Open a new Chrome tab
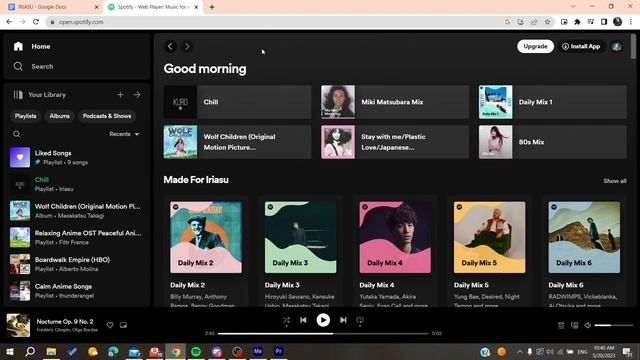640x360 pixels. click(x=212, y=7)
